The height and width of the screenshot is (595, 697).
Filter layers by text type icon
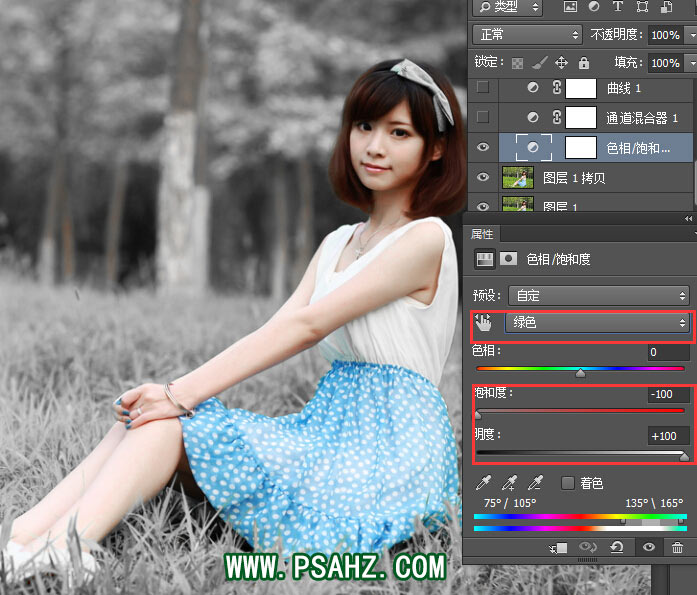tap(617, 8)
